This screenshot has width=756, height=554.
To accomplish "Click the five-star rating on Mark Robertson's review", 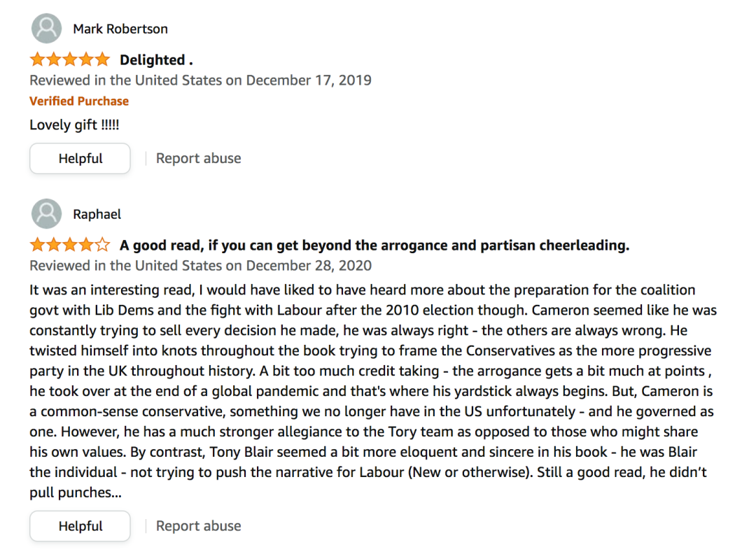I will coord(70,59).
